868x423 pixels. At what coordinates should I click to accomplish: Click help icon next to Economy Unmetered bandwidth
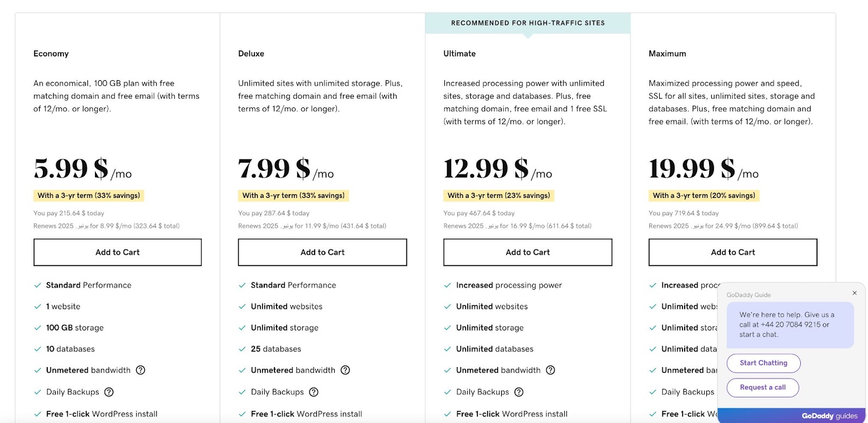141,370
